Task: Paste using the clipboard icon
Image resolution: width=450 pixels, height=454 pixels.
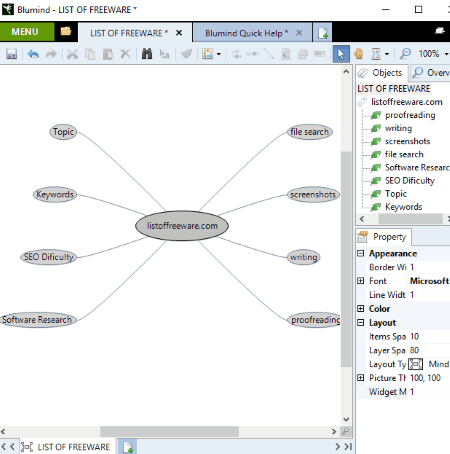Action: point(108,54)
